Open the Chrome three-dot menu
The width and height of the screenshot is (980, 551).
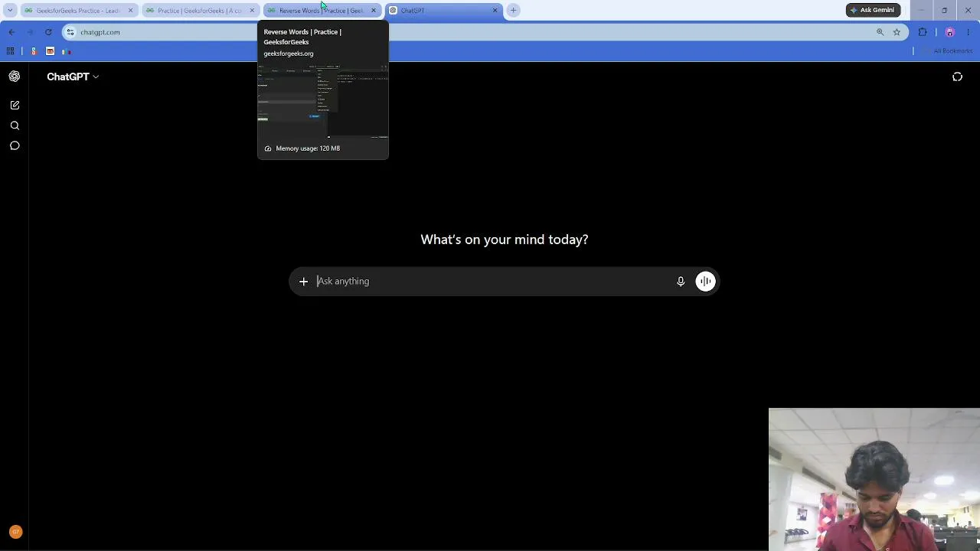point(969,32)
